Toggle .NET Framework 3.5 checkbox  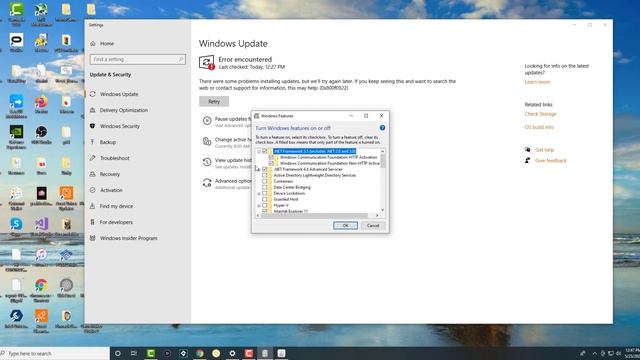(265, 151)
